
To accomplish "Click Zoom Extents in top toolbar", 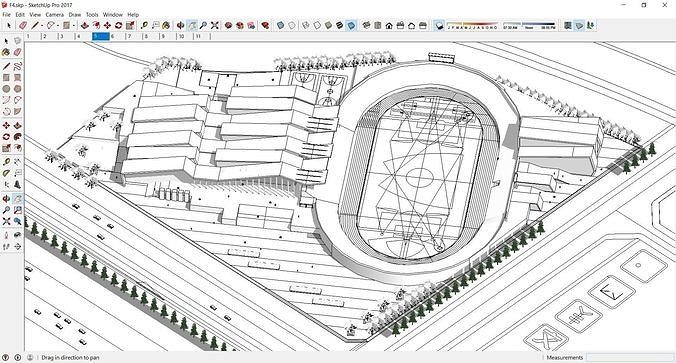I will 214,26.
